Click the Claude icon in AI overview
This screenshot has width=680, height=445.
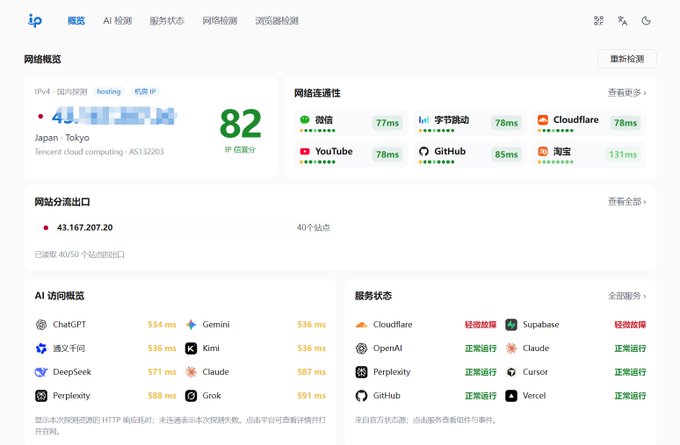click(x=191, y=372)
